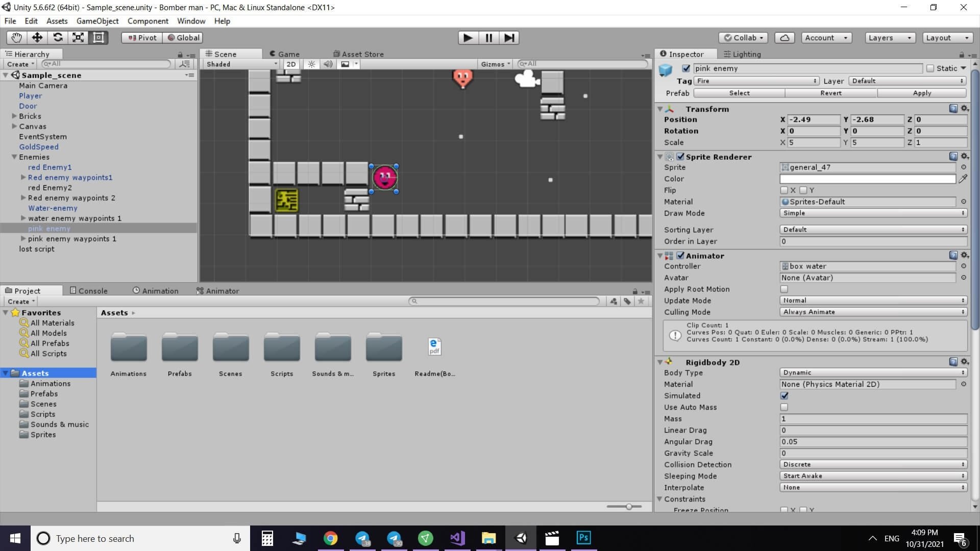Enable Flip X checkbox
980x551 pixels.
point(784,190)
